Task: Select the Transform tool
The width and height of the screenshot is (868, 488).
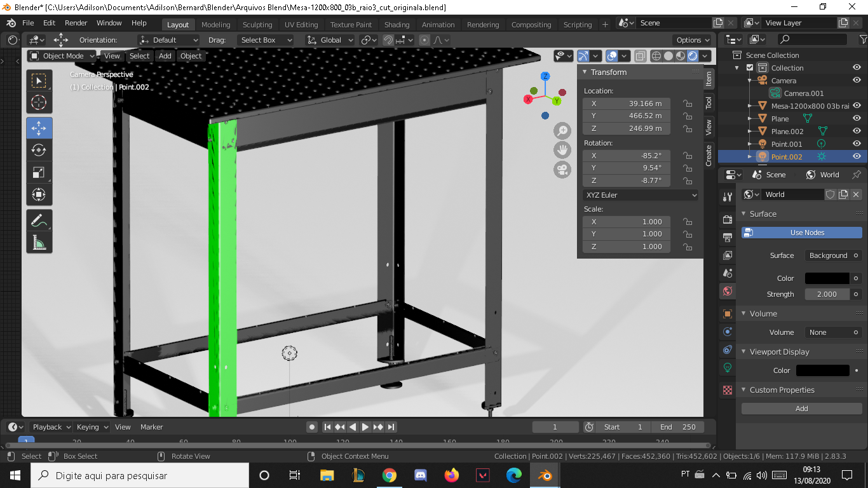Action: tap(39, 194)
